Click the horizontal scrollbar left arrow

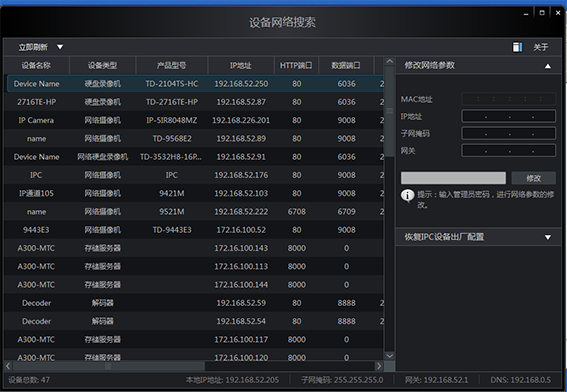(x=8, y=366)
